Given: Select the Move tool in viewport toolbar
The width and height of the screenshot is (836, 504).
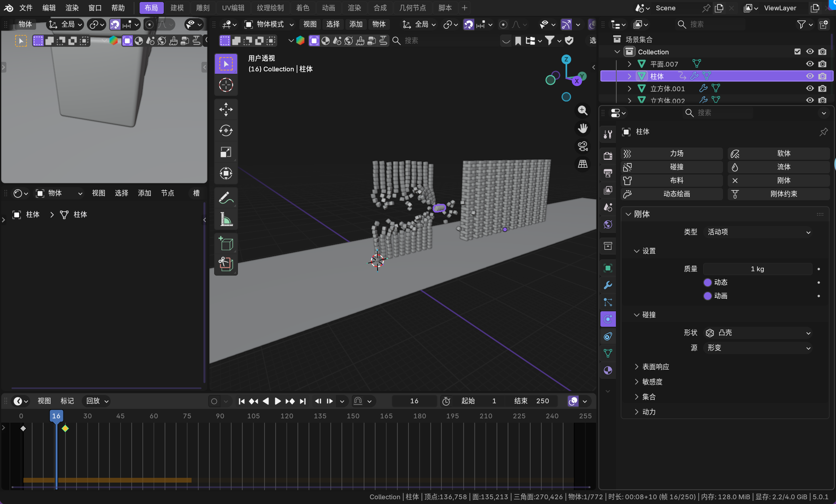Looking at the screenshot, I should pos(226,109).
